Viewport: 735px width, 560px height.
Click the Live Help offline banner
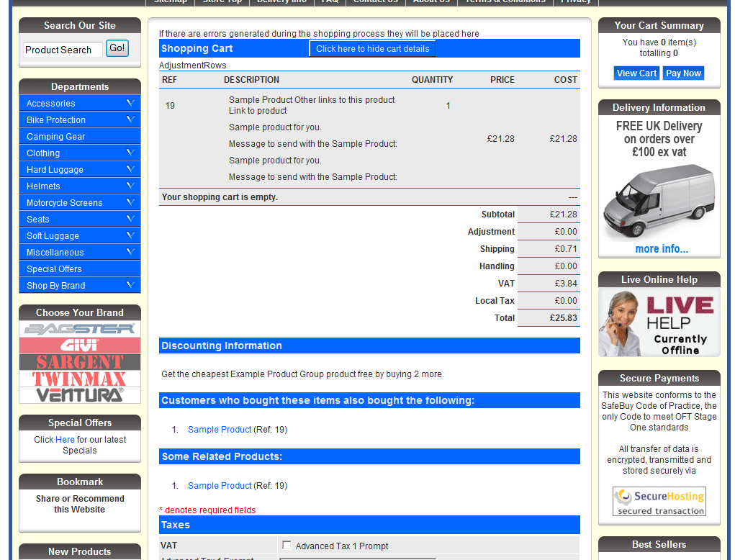tap(659, 322)
